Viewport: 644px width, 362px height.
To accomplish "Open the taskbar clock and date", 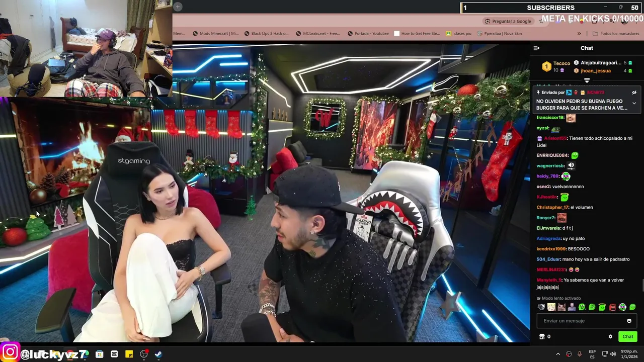I will [629, 354].
